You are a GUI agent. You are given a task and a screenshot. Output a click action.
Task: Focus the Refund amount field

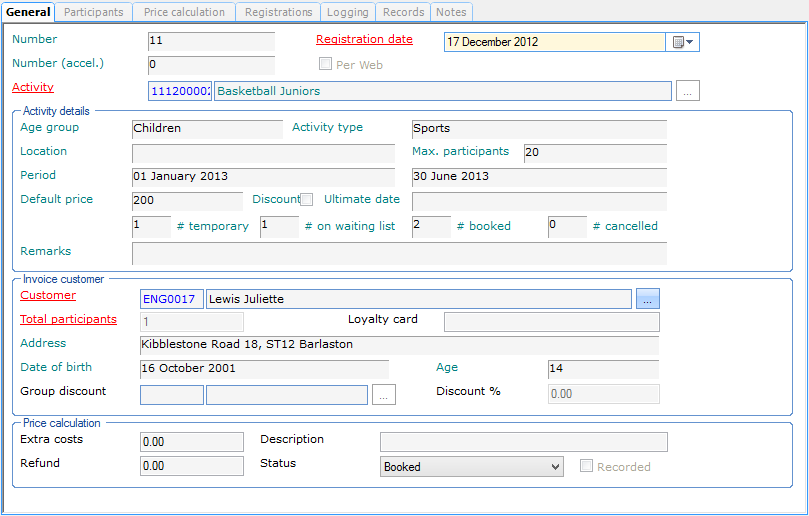tap(192, 466)
